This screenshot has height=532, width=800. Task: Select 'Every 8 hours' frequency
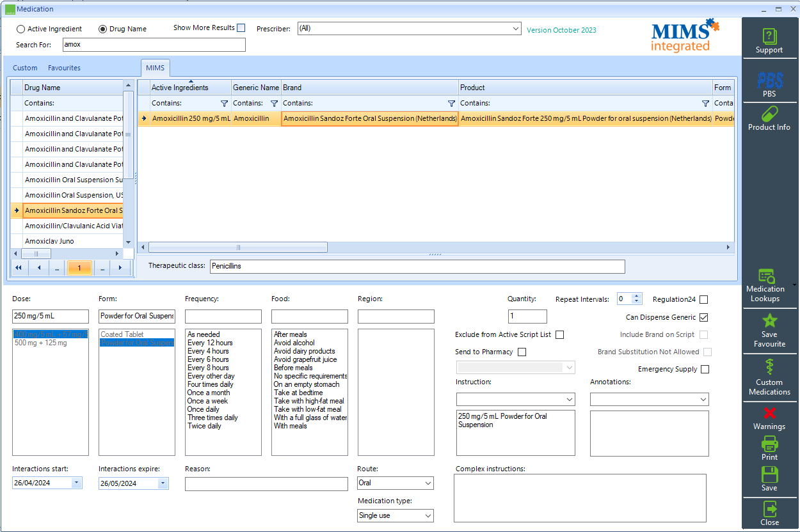(x=208, y=368)
